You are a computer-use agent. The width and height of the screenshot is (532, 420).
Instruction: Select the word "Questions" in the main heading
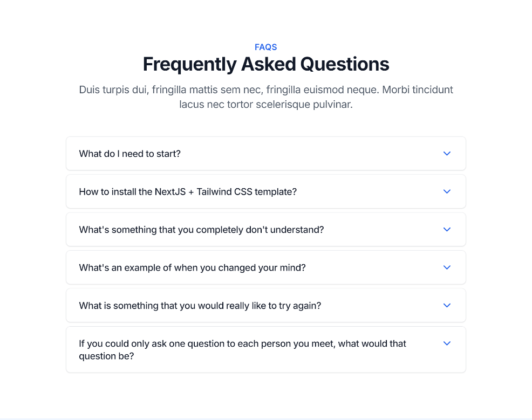pos(345,64)
